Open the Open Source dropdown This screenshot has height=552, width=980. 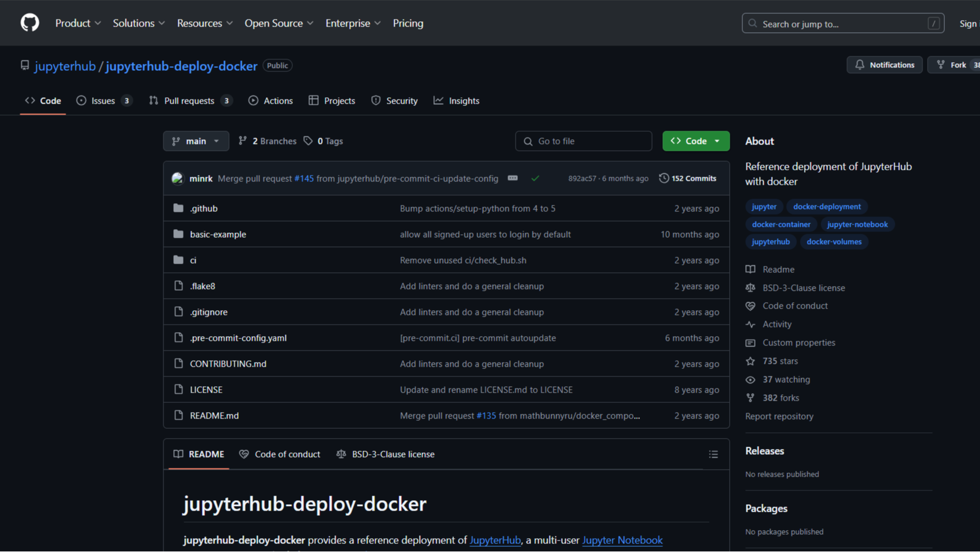click(x=279, y=23)
